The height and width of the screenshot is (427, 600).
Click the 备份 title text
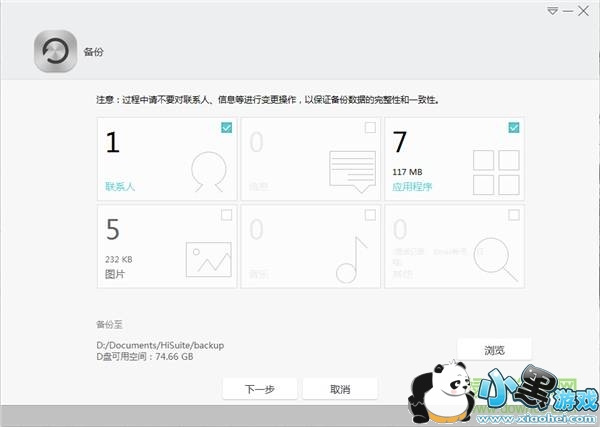[93, 52]
